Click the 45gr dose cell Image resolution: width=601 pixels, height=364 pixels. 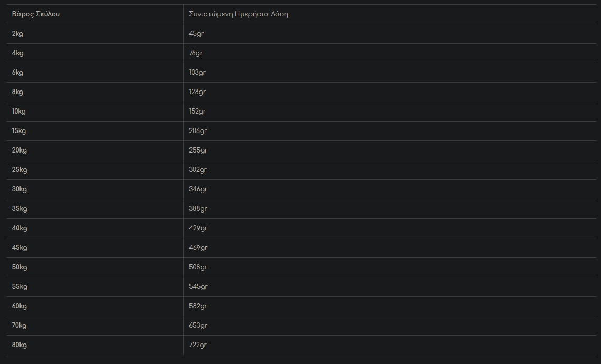pos(196,34)
